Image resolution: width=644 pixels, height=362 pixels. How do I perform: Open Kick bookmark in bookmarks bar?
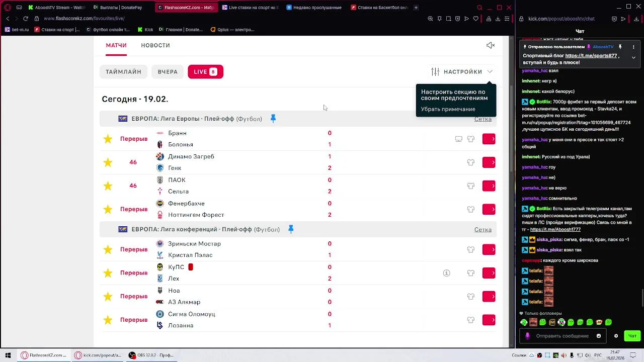coord(145,30)
